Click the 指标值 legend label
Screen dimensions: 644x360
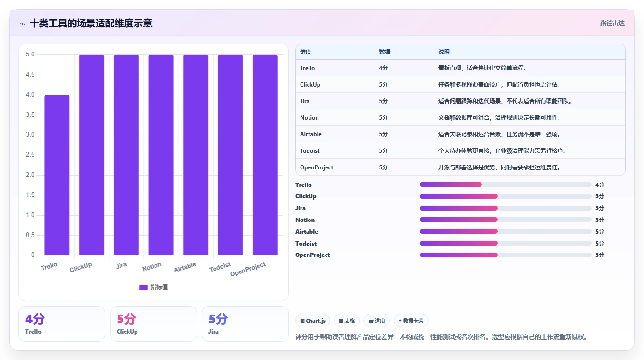pos(159,287)
